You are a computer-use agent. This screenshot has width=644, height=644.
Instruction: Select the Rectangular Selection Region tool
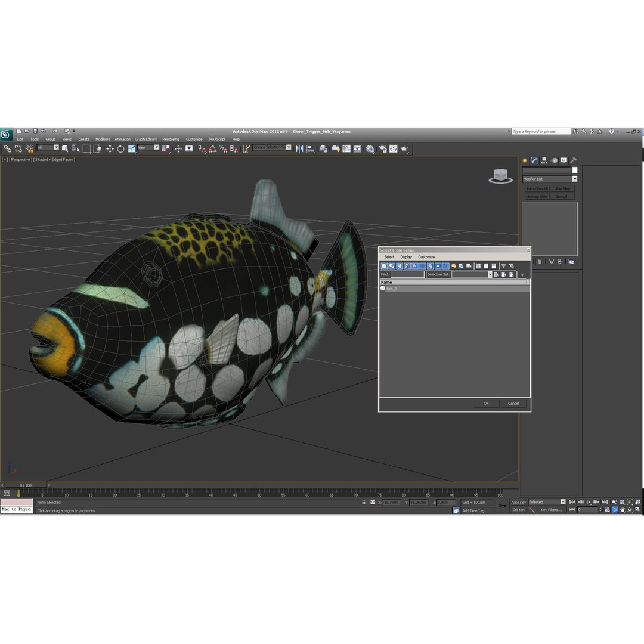click(86, 148)
